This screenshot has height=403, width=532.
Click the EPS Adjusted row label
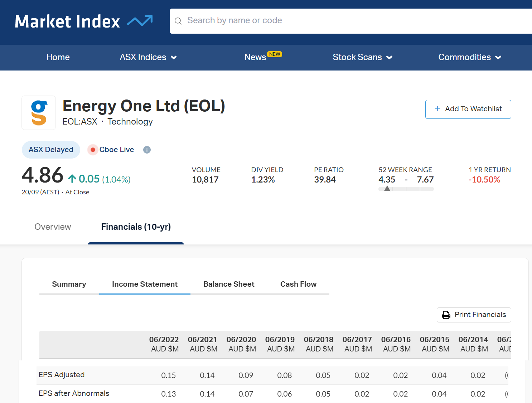click(62, 375)
